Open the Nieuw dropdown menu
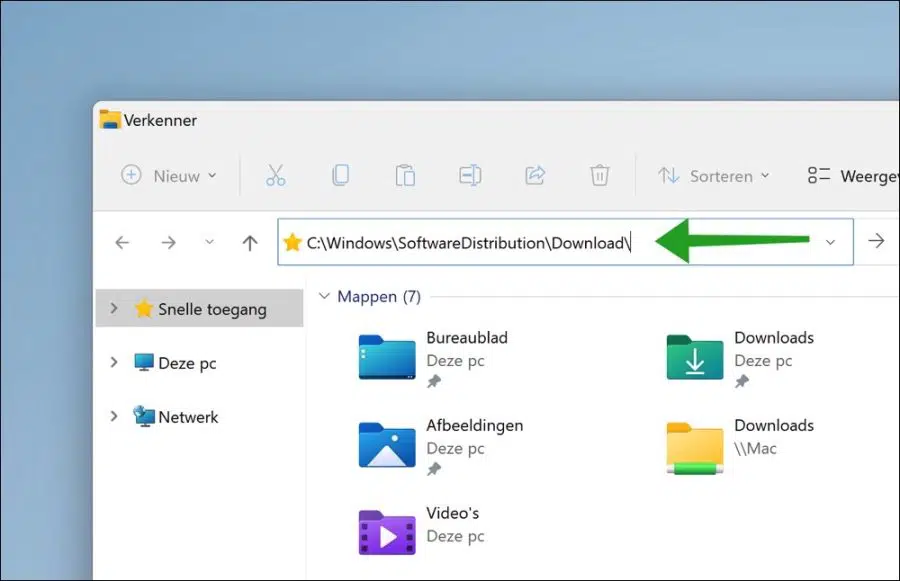Viewport: 900px width, 581px height. 169,176
